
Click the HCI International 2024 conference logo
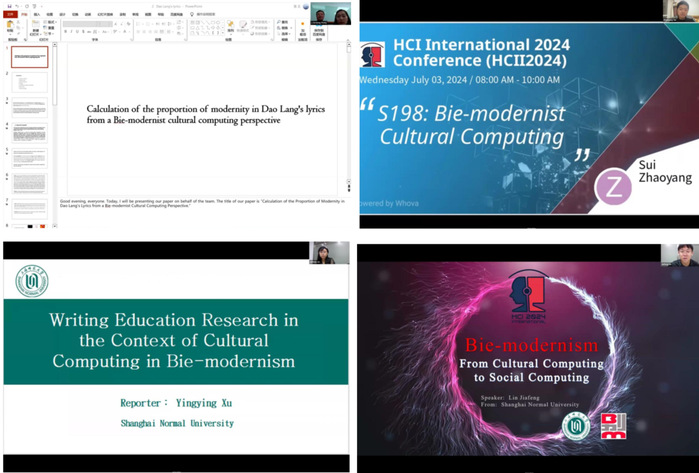[373, 54]
